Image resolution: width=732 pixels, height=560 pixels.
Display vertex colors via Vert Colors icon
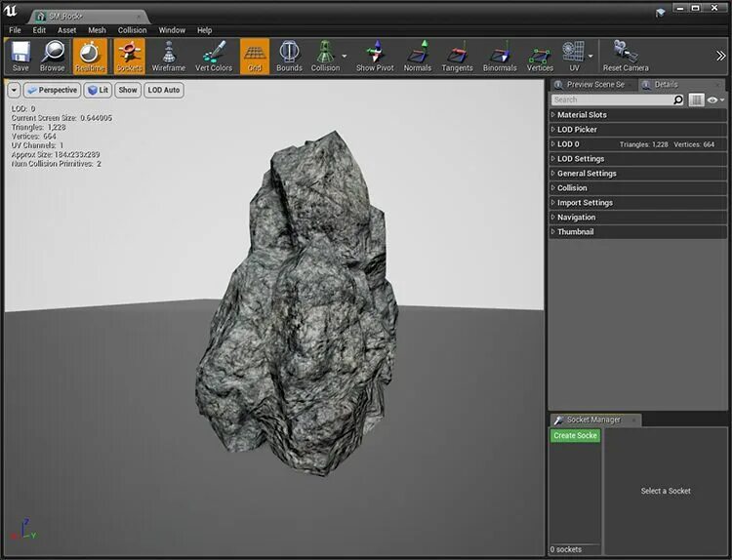214,55
